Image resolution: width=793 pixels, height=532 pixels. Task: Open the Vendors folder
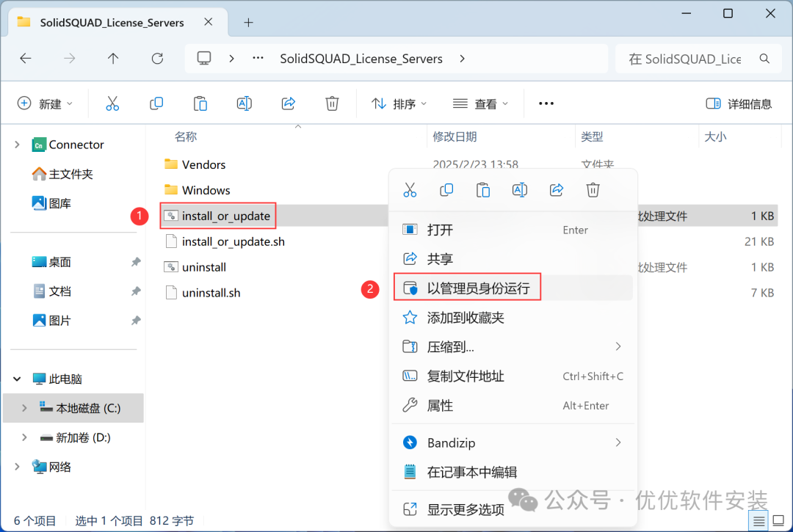[x=203, y=164]
